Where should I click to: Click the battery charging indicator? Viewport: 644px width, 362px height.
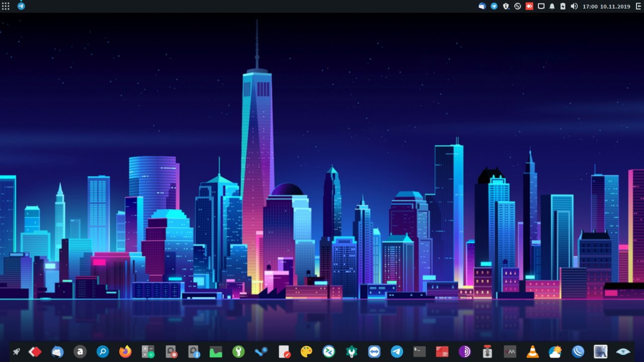[x=562, y=6]
